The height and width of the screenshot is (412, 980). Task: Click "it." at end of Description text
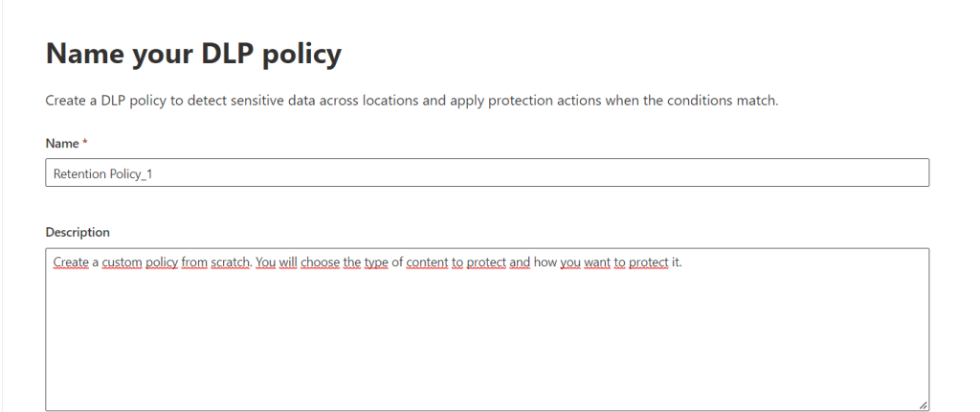(676, 263)
